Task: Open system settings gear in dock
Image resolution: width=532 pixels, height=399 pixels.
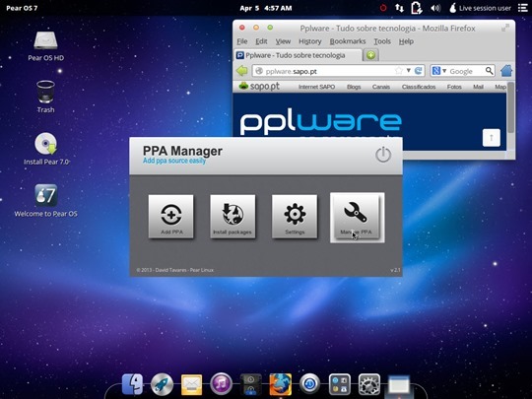Action: pos(369,384)
